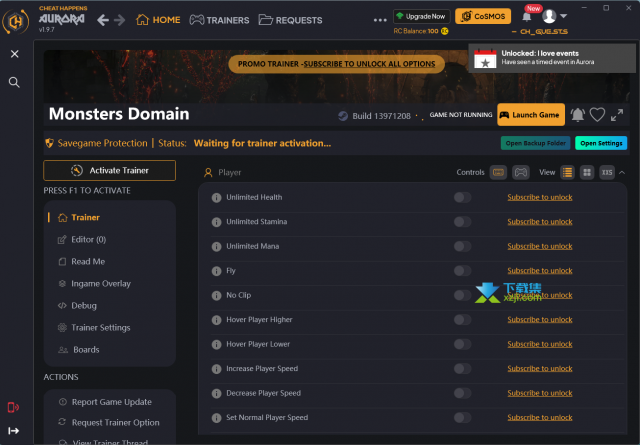This screenshot has width=640, height=445.
Task: Go forward with the right arrow
Action: pos(120,20)
